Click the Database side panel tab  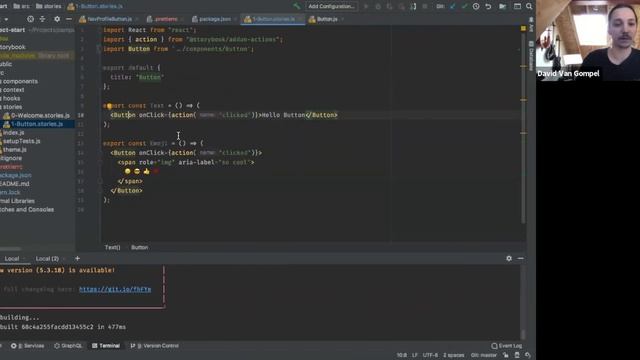(x=531, y=56)
